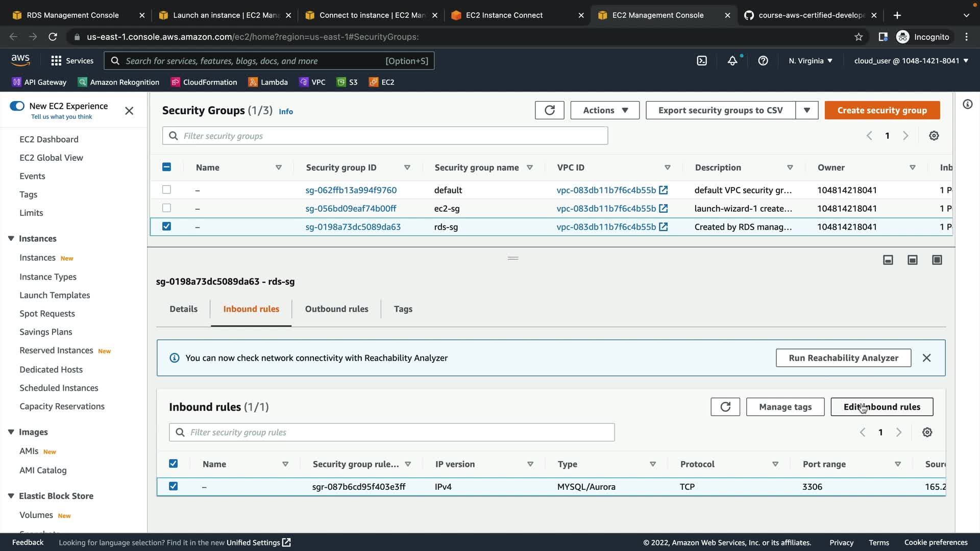This screenshot has height=551, width=980.
Task: Switch to the Outbound rules tab
Action: click(x=336, y=309)
